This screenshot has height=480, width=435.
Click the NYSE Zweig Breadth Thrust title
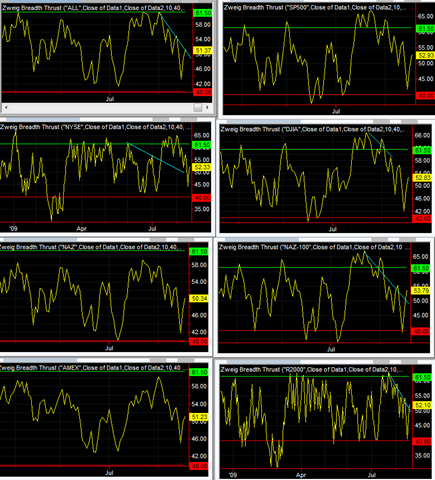tap(95, 127)
